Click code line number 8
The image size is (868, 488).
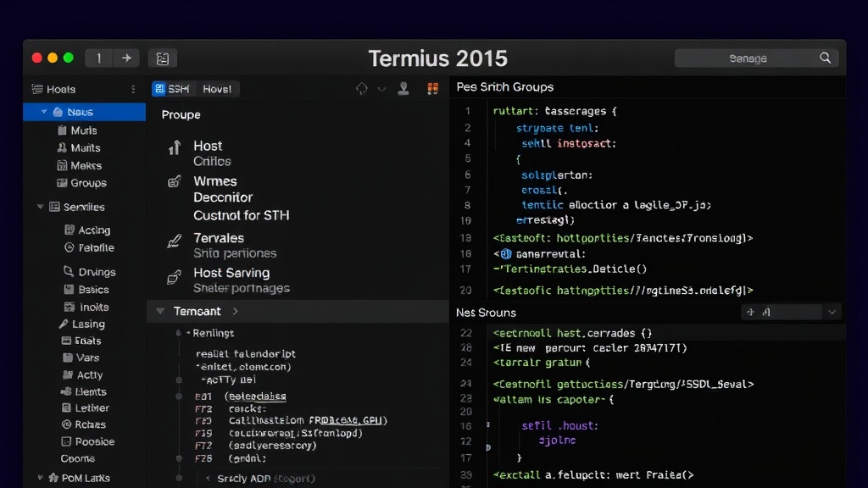click(467, 205)
